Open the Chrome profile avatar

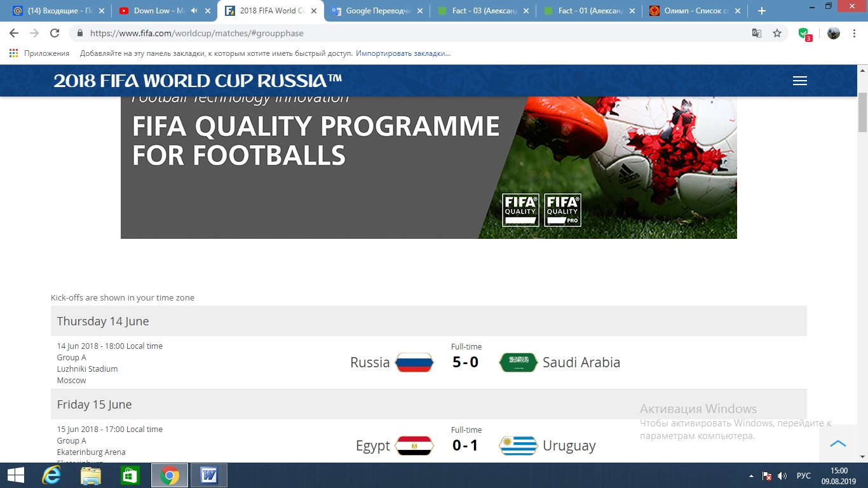(x=834, y=33)
